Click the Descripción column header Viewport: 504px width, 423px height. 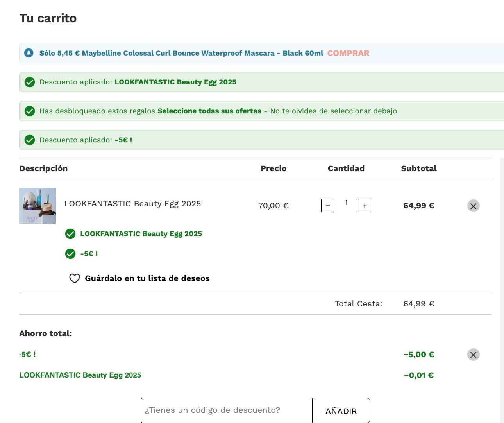click(x=43, y=168)
